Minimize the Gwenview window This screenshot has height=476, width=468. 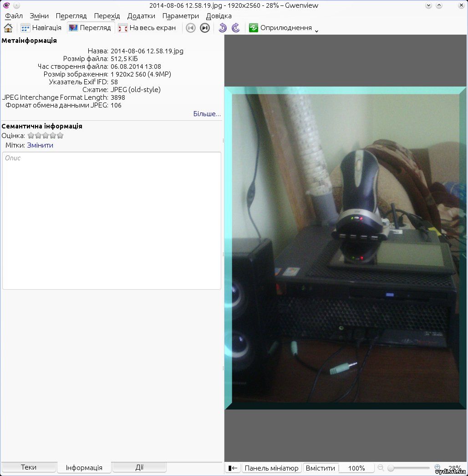tap(428, 5)
